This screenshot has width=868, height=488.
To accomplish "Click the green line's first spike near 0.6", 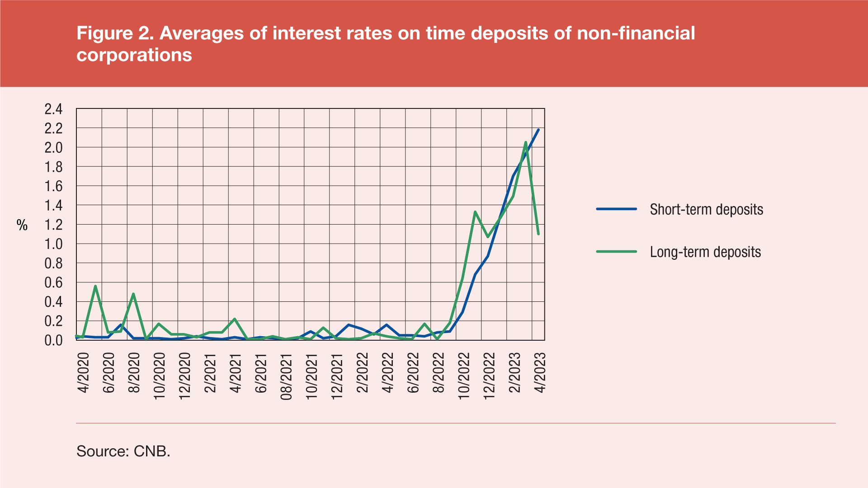I will click(95, 286).
